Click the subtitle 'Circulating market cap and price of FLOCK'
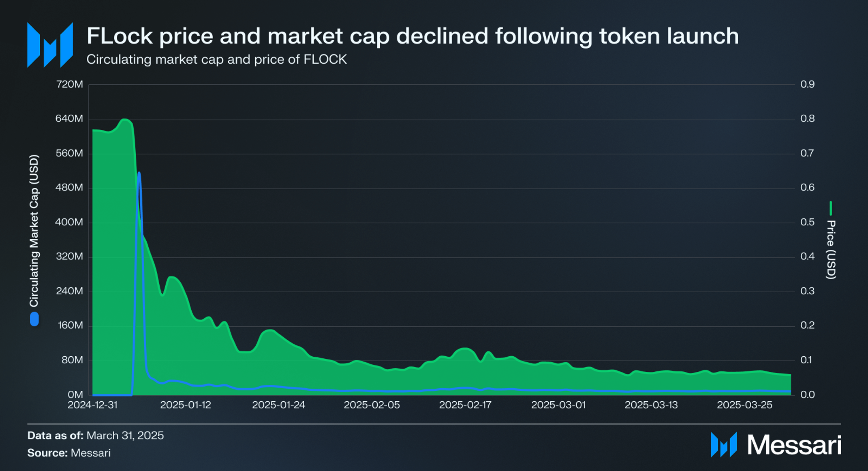 click(x=216, y=60)
